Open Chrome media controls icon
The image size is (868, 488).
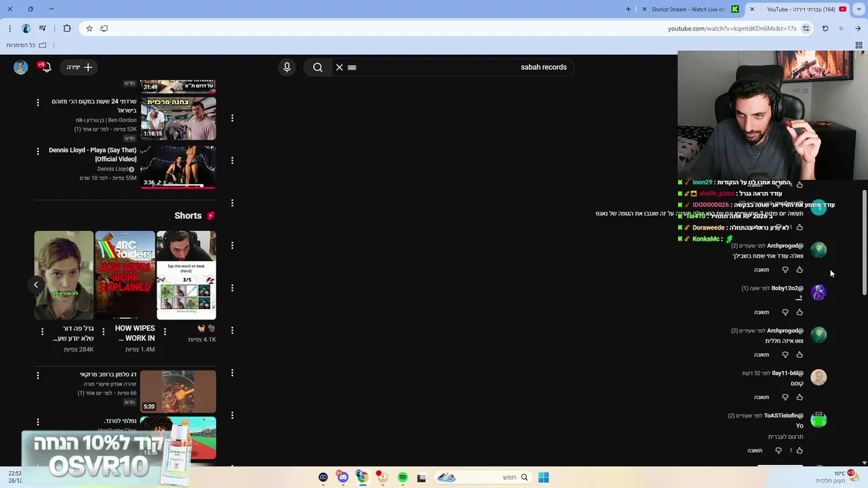(x=43, y=28)
